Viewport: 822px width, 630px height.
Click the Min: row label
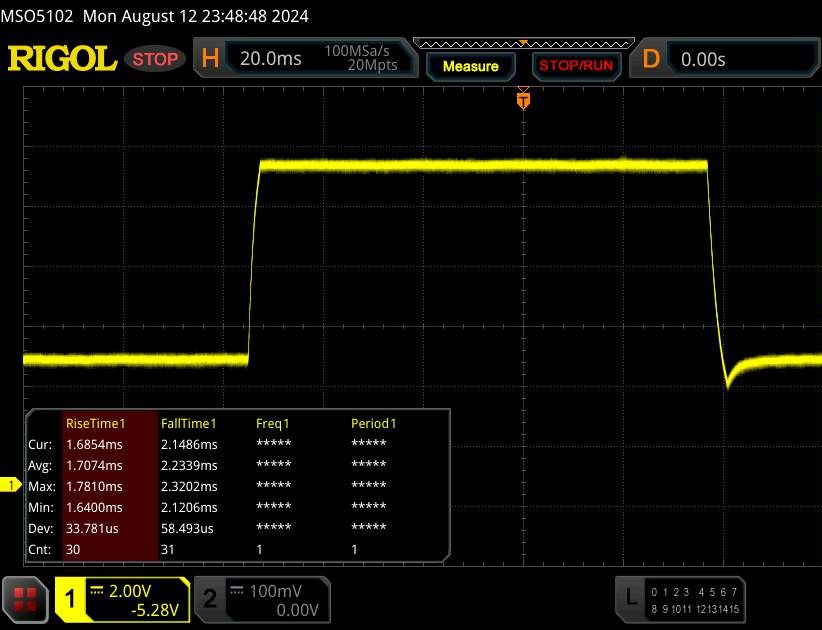[x=41, y=507]
